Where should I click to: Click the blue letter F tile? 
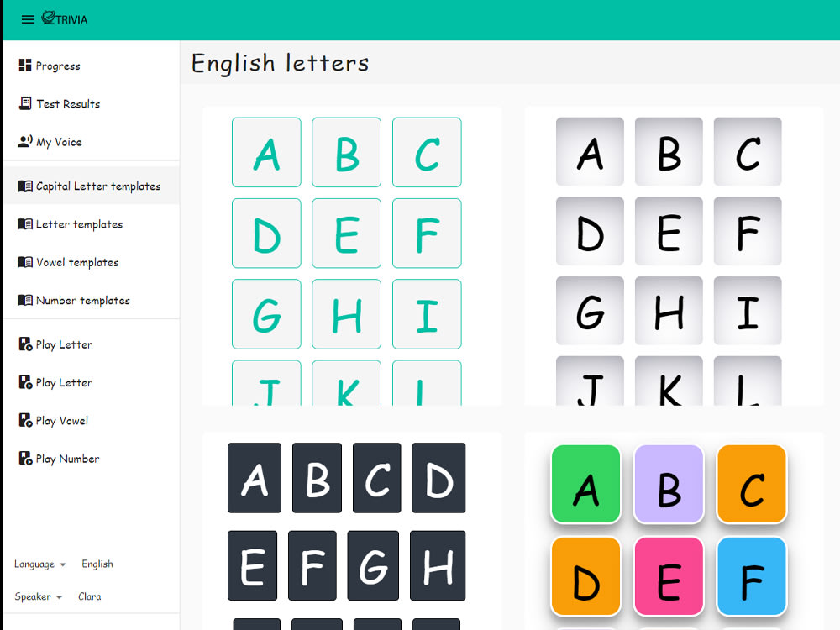click(752, 576)
